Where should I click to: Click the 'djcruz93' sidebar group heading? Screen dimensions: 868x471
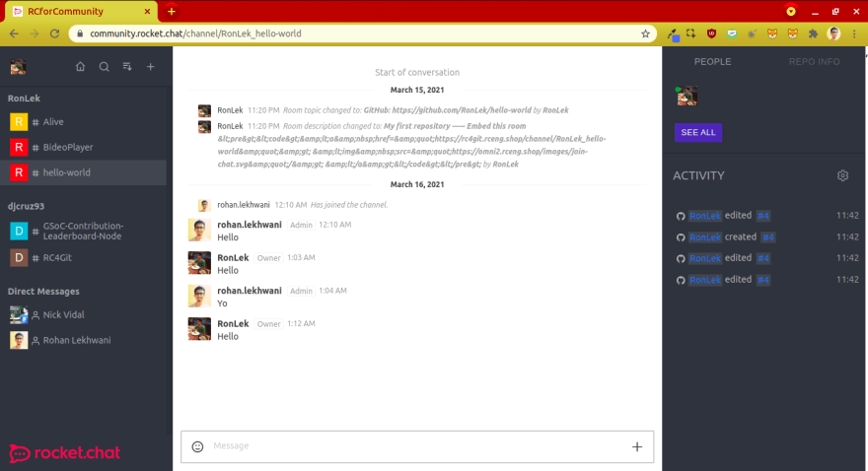(26, 206)
